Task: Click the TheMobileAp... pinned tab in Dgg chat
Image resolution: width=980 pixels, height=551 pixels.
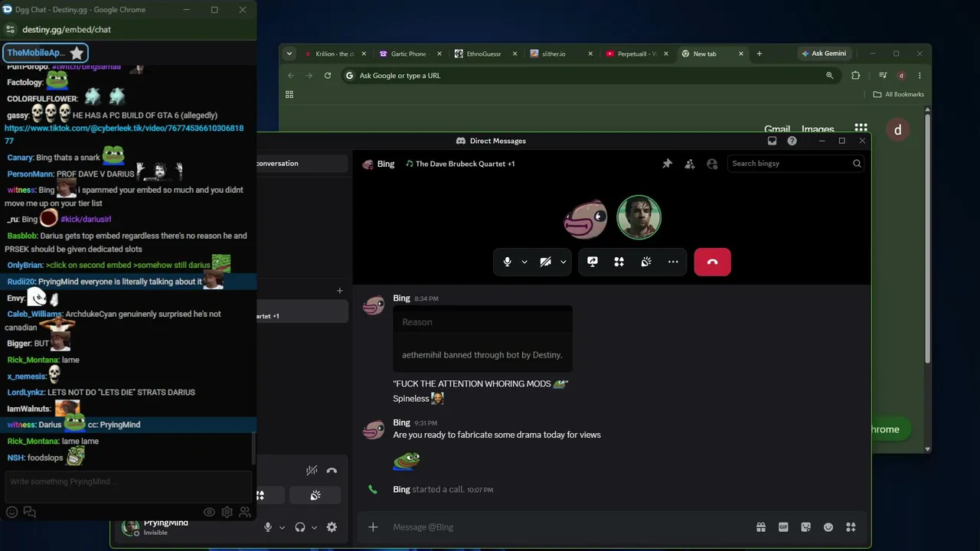Action: click(46, 53)
